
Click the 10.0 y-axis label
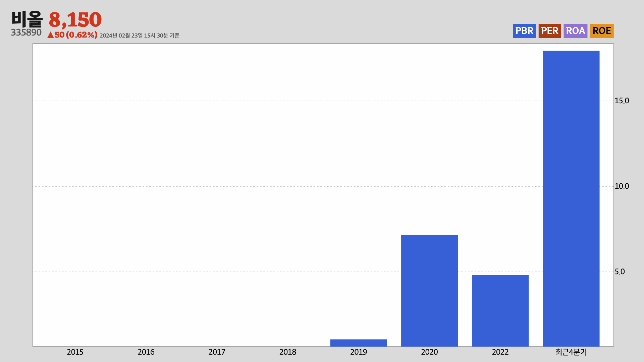622,186
